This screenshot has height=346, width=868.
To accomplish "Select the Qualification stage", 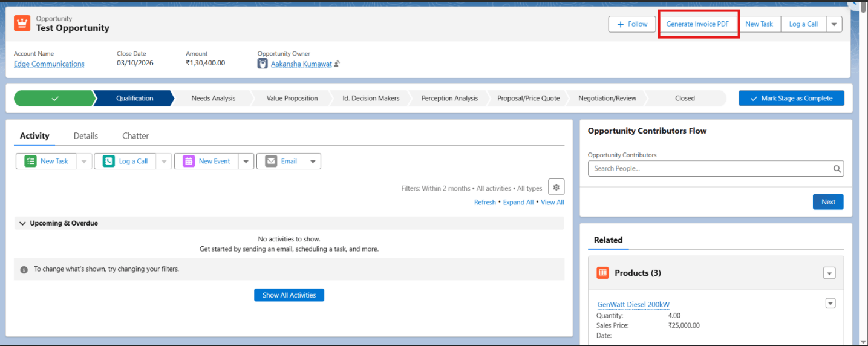I will click(134, 98).
